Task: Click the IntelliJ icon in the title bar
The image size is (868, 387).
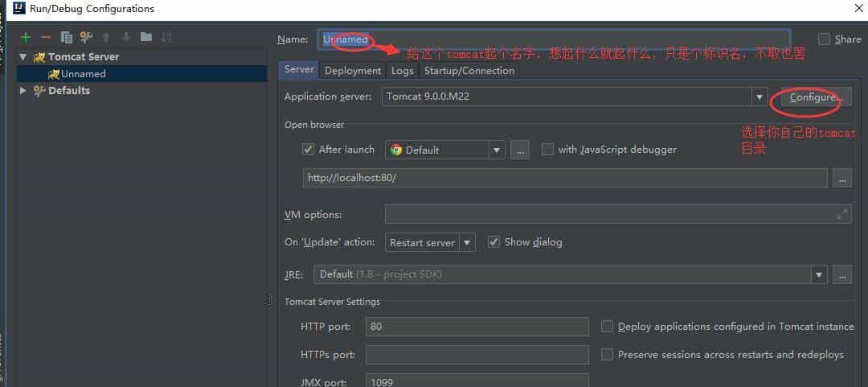Action: click(19, 8)
